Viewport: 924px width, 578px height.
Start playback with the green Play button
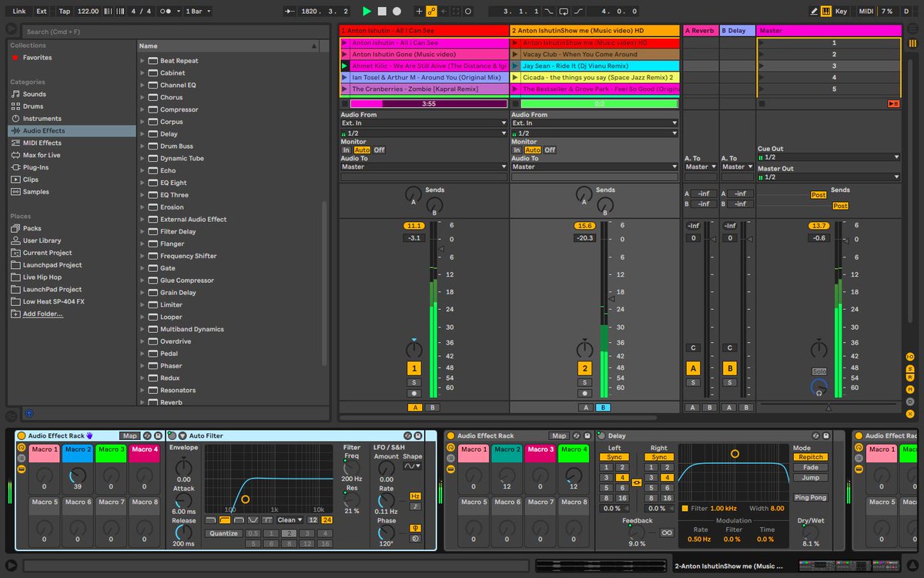tap(367, 12)
